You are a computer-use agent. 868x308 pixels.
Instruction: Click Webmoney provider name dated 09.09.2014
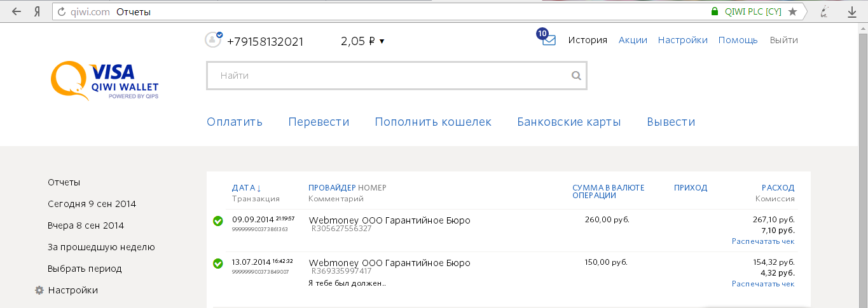pos(390,220)
